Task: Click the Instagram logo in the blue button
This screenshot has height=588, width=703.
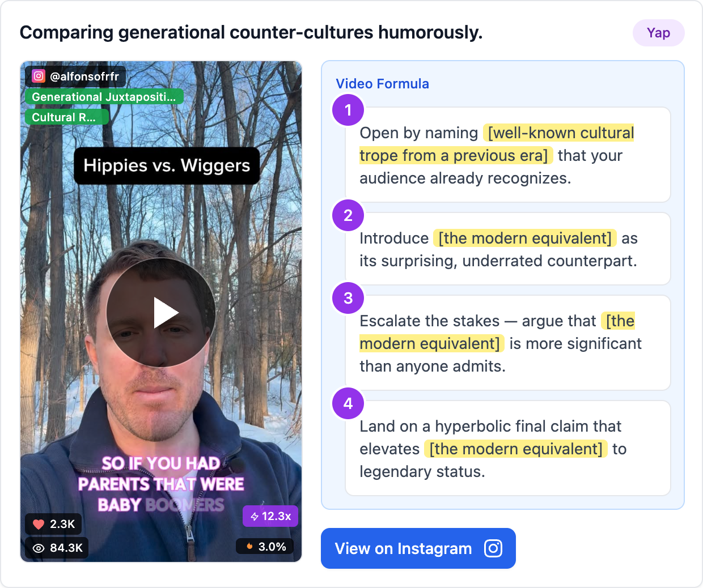Action: (x=493, y=548)
